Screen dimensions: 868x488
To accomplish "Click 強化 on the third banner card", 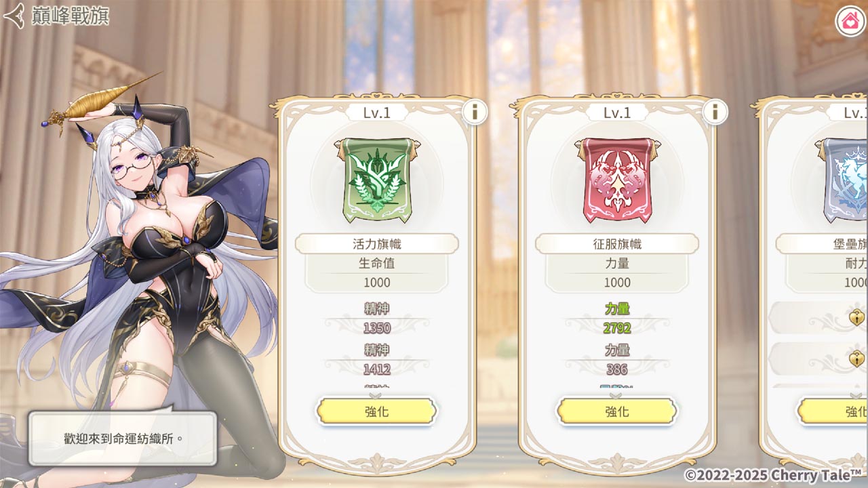I will (x=833, y=411).
